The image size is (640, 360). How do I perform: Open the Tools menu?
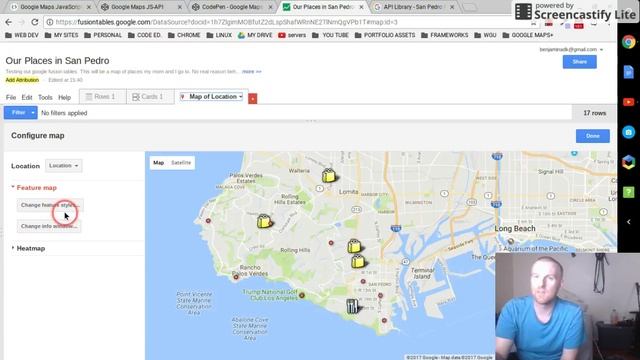pyautogui.click(x=45, y=98)
